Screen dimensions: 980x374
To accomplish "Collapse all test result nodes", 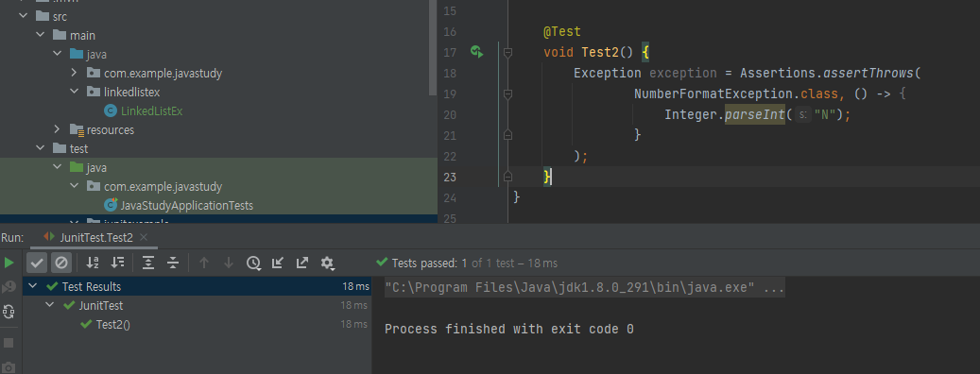I will [173, 263].
